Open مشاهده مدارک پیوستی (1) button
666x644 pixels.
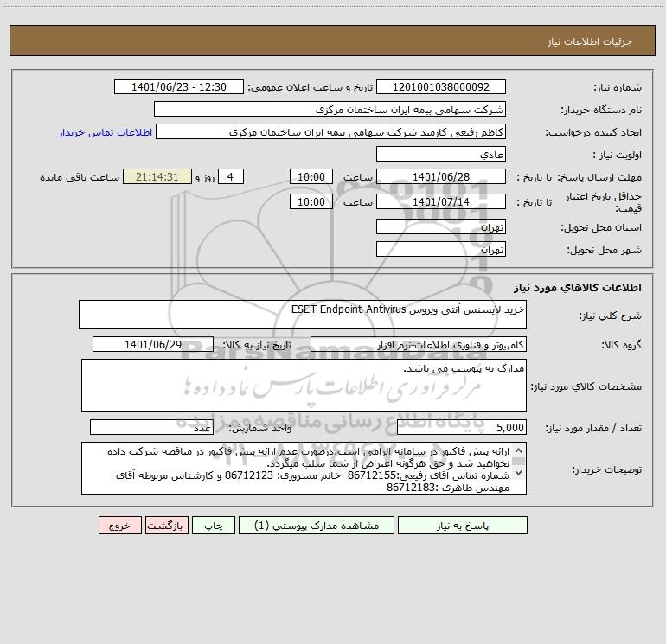(x=317, y=526)
